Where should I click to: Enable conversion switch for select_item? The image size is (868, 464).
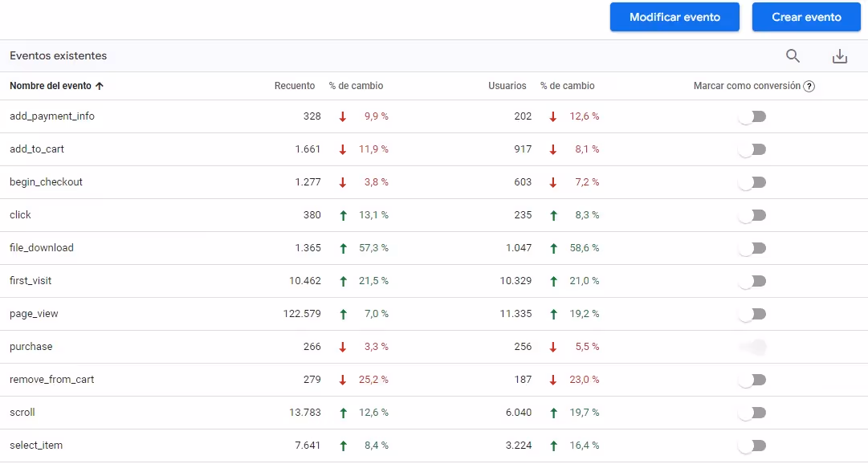tap(752, 445)
